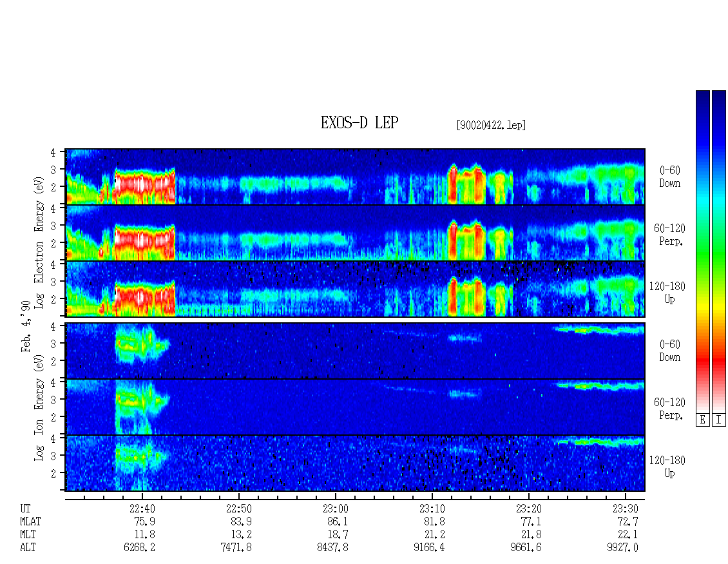Click the MLAT value 83.9

[241, 521]
